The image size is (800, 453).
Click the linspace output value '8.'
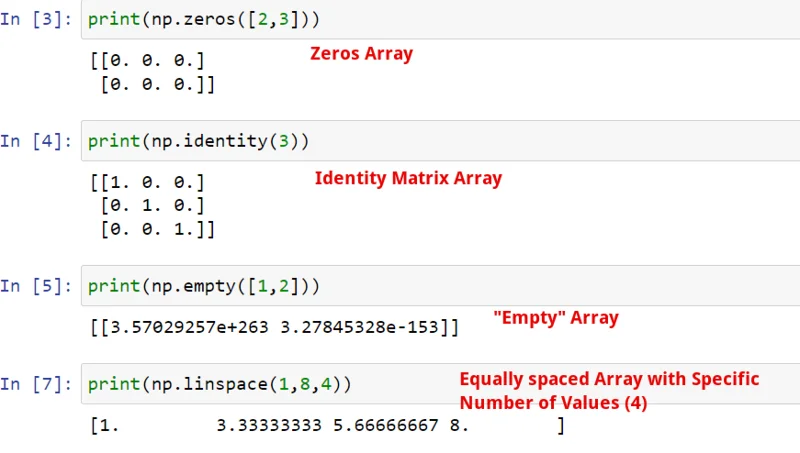click(459, 425)
